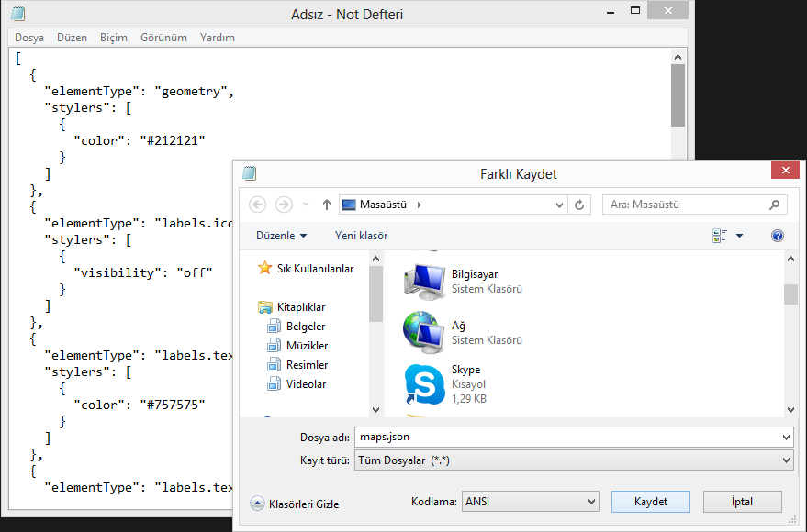The image size is (807, 532).
Task: Open the Yardım menu in Not Defteri
Action: pyautogui.click(x=218, y=38)
